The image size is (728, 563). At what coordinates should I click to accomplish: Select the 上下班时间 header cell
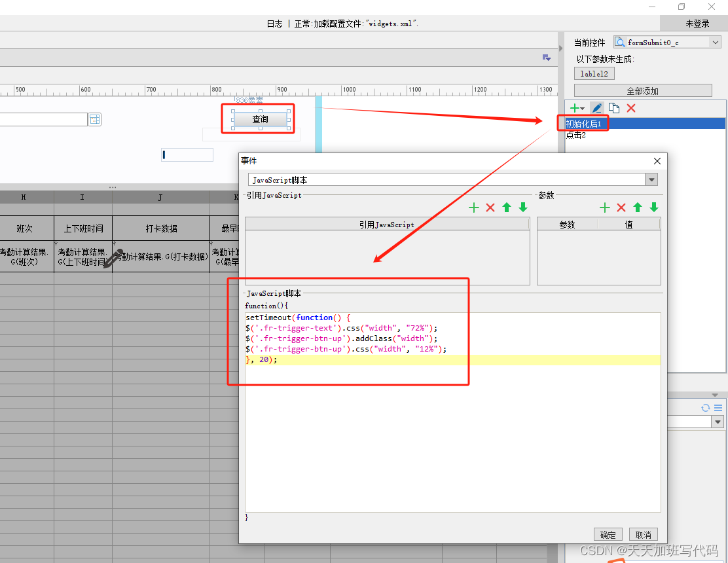pyautogui.click(x=83, y=228)
